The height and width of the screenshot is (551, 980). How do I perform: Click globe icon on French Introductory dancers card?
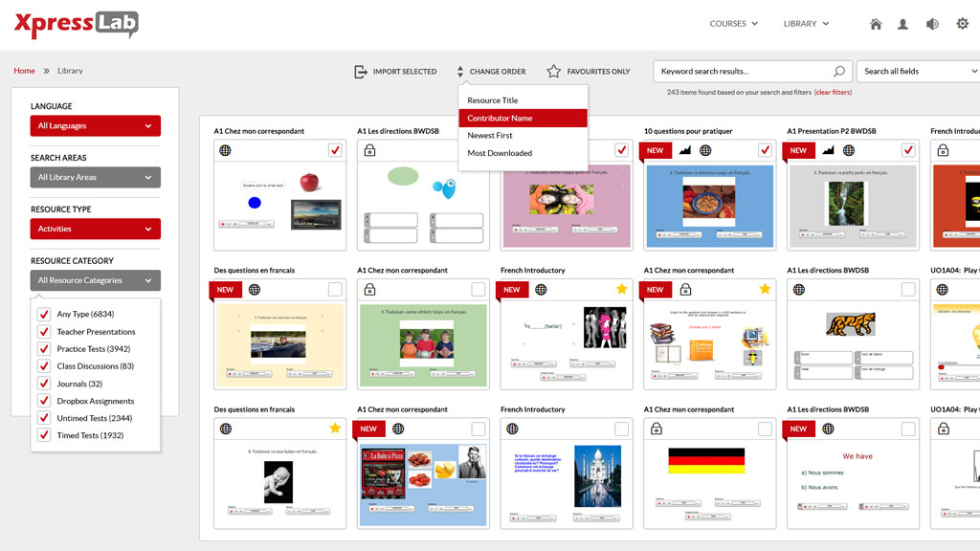coord(542,289)
